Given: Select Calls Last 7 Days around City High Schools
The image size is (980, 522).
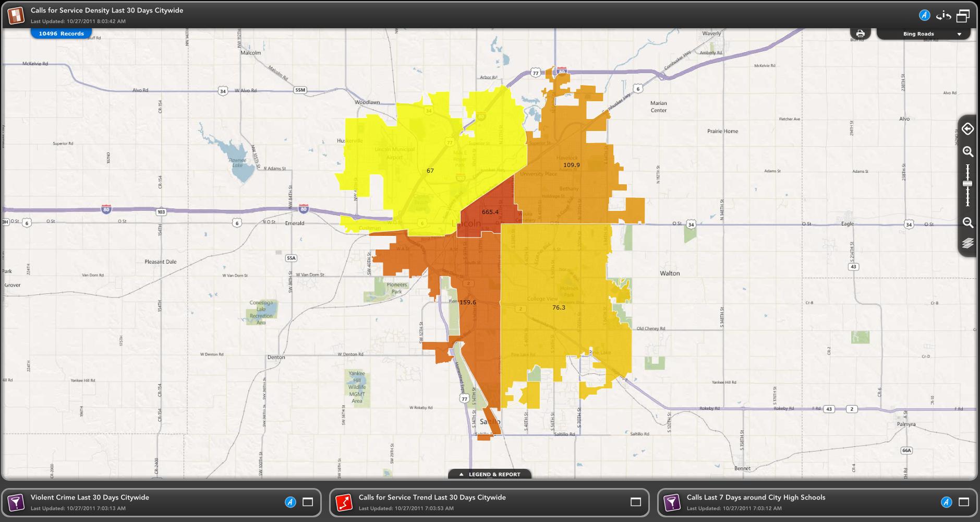Looking at the screenshot, I should (756, 497).
